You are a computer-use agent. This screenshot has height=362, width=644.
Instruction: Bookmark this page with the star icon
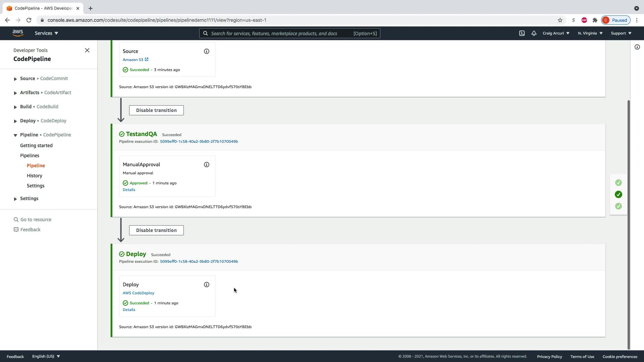[560, 20]
